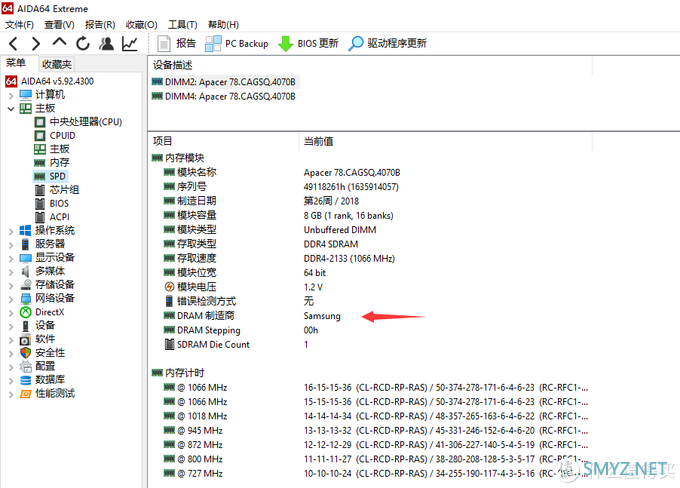This screenshot has width=680, height=488.
Task: Click the Samsung value cell
Action: 322,315
